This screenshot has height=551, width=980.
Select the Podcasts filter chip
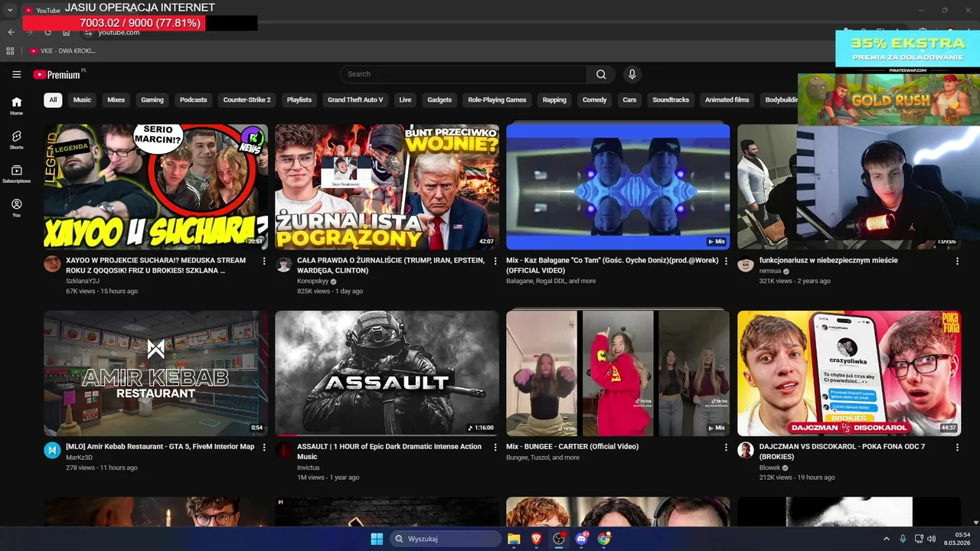coord(194,99)
